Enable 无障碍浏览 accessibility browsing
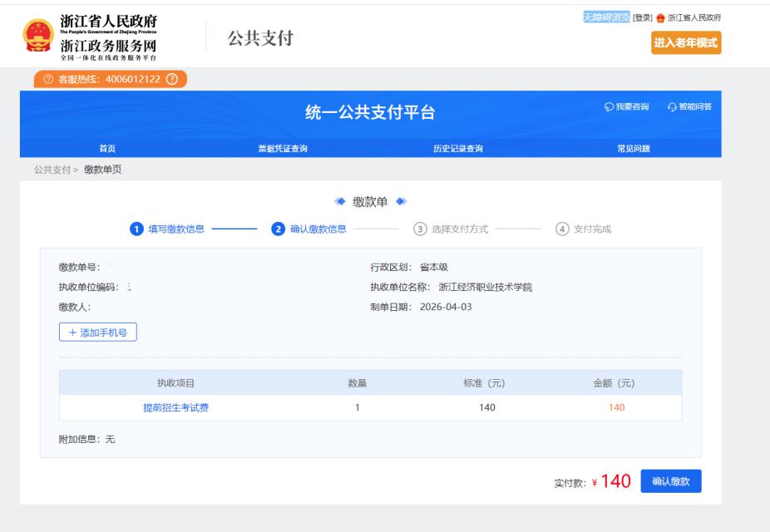770x532 pixels. pyautogui.click(x=606, y=17)
